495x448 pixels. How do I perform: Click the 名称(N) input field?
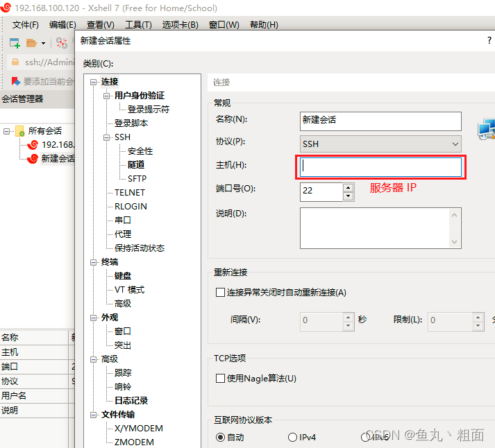click(380, 121)
